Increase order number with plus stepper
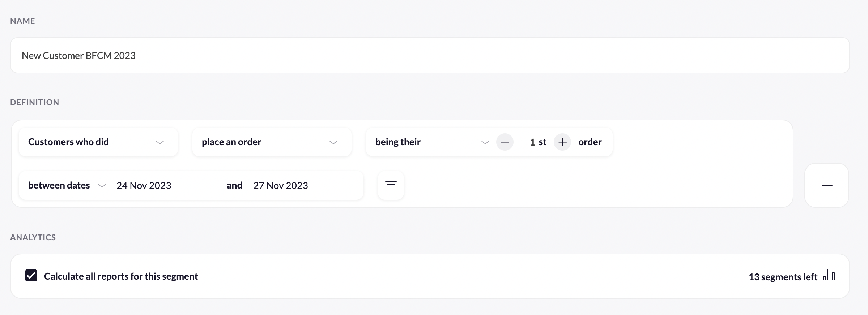The height and width of the screenshot is (315, 868). 562,142
